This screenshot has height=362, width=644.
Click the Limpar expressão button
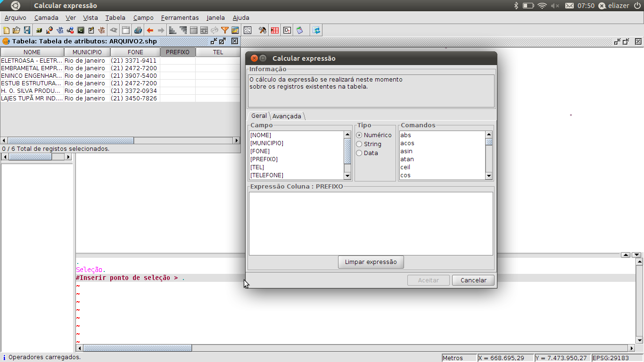coord(371,262)
